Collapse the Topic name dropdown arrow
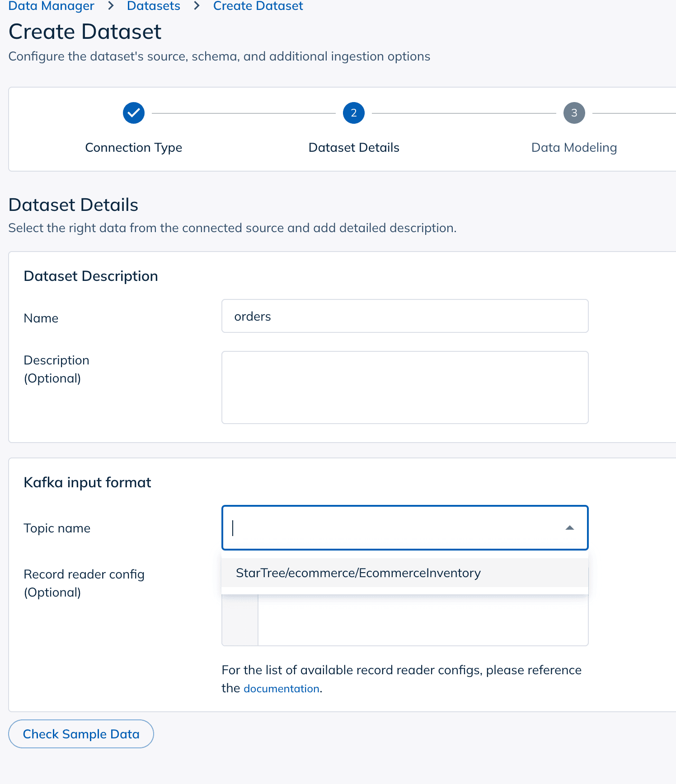The width and height of the screenshot is (676, 784). tap(569, 527)
